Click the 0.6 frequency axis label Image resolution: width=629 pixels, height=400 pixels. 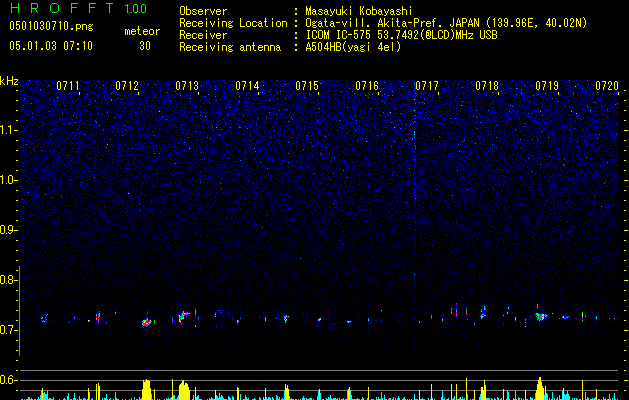(x=9, y=380)
